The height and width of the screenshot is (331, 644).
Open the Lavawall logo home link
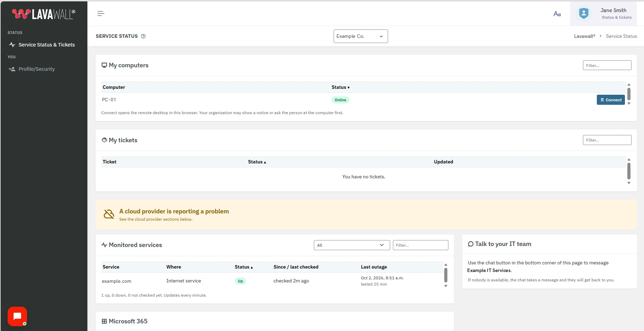click(44, 14)
